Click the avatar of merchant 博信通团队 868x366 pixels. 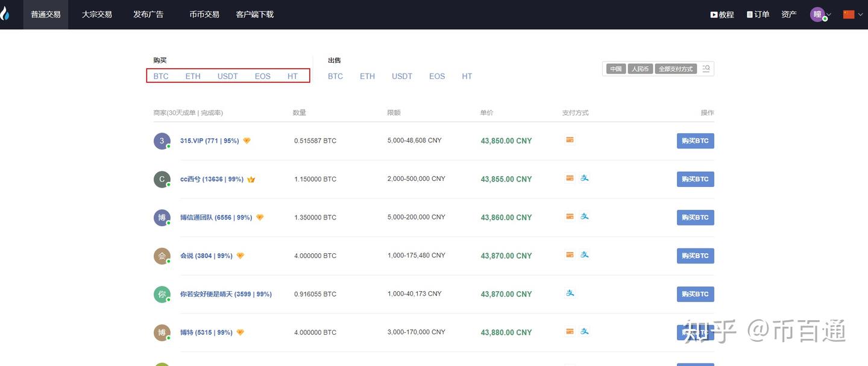point(162,218)
